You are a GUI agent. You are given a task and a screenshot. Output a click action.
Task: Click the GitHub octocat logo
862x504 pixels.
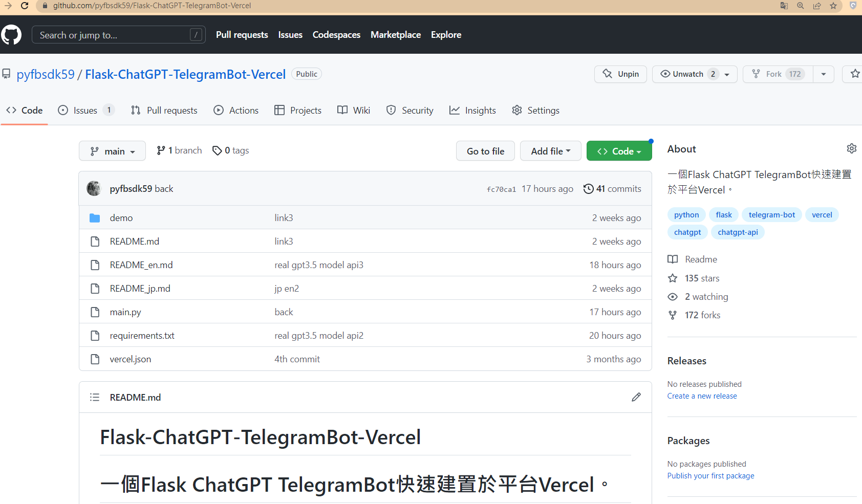click(x=11, y=35)
